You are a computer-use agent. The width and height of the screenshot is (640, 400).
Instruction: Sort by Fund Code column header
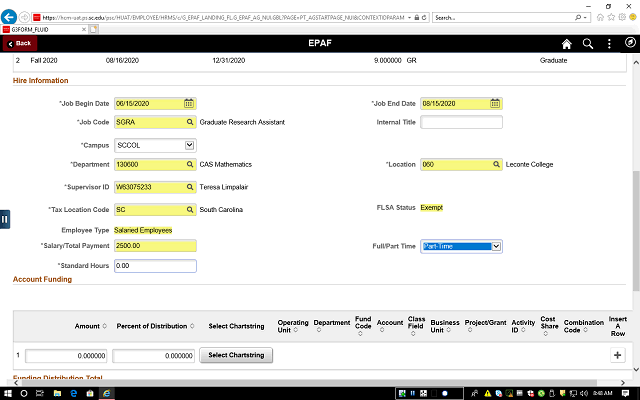point(363,326)
